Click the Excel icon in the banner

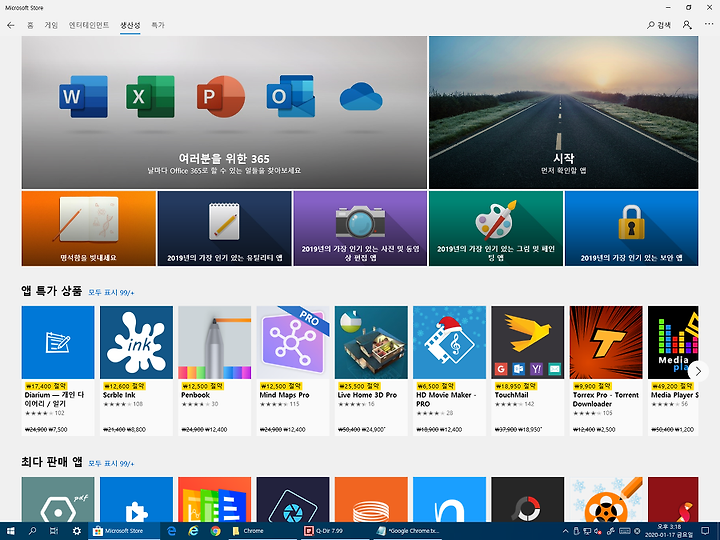pyautogui.click(x=150, y=97)
